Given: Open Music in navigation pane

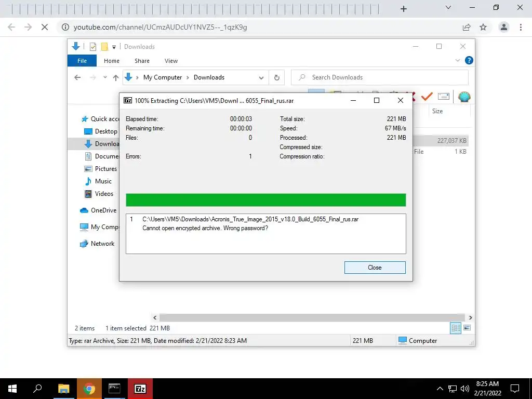Looking at the screenshot, I should [x=98, y=181].
